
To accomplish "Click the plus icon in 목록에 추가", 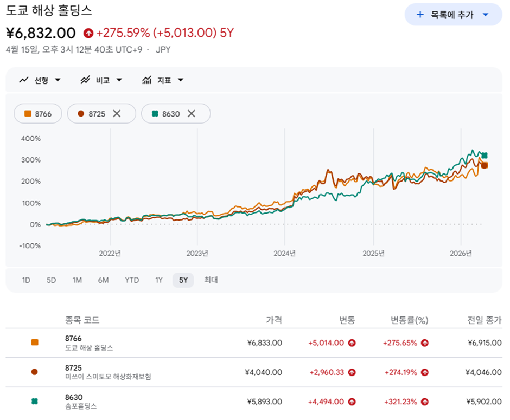I will (x=420, y=15).
